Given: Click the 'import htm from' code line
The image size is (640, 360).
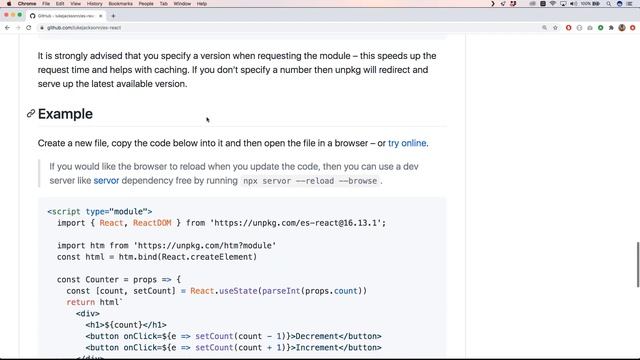Looking at the screenshot, I should click(x=167, y=245).
